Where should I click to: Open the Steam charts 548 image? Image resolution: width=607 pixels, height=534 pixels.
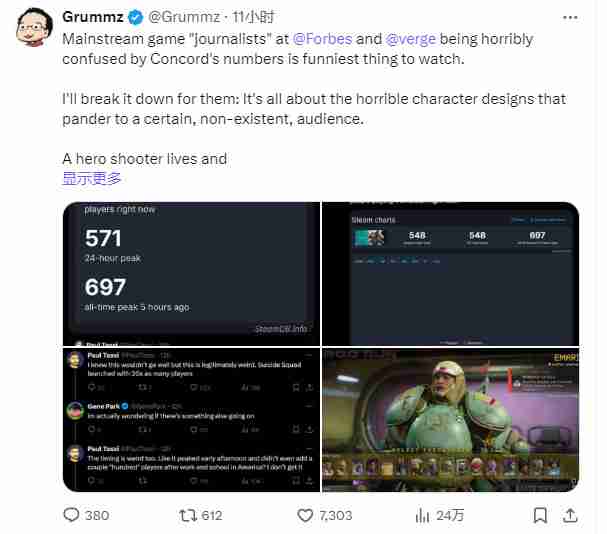coord(451,273)
